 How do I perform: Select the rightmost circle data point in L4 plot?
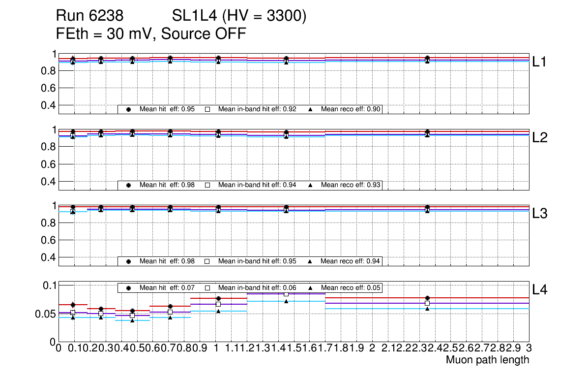click(x=427, y=298)
